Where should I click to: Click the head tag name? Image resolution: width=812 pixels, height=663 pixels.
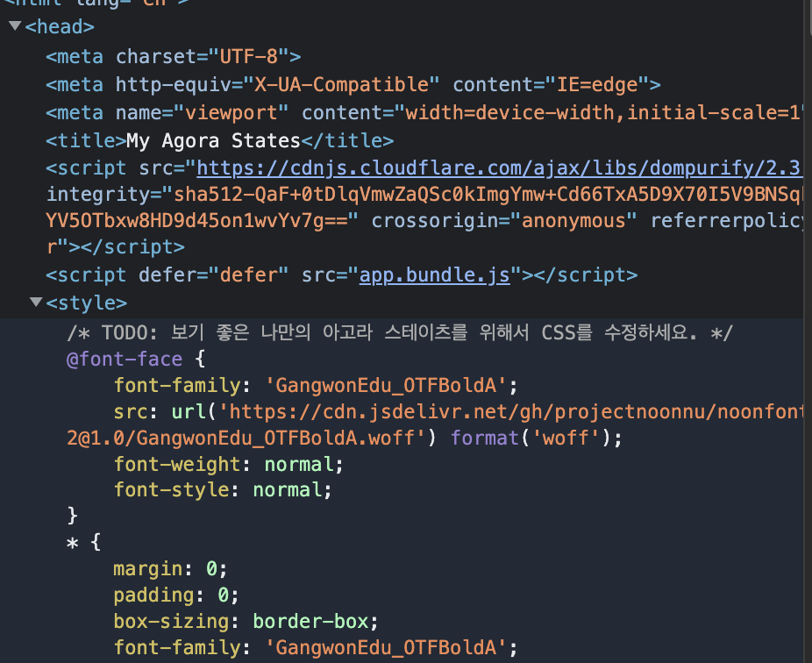tap(60, 26)
